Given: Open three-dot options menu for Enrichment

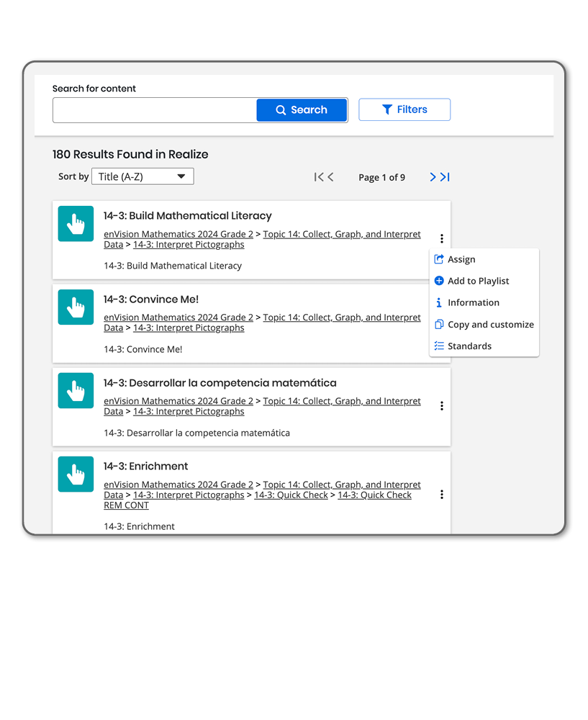Looking at the screenshot, I should click(x=441, y=495).
